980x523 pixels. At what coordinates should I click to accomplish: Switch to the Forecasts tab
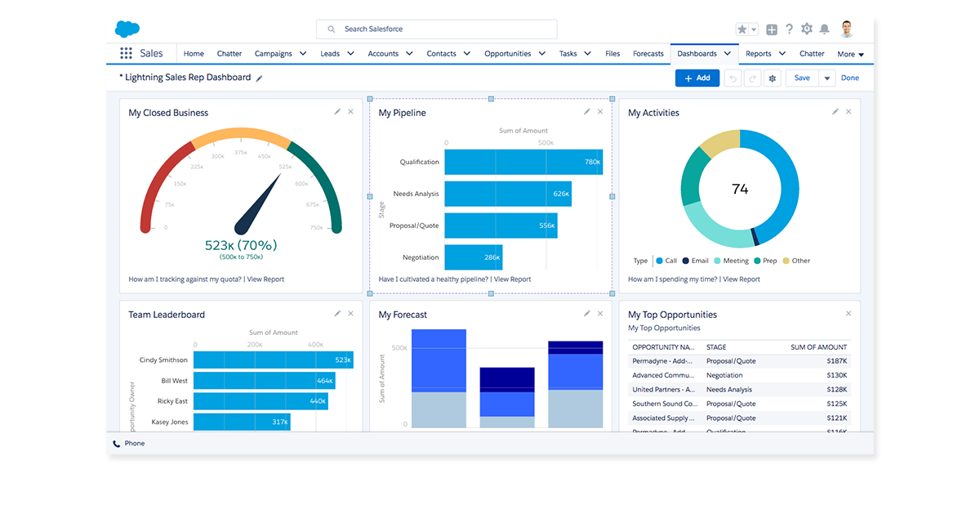tap(648, 54)
